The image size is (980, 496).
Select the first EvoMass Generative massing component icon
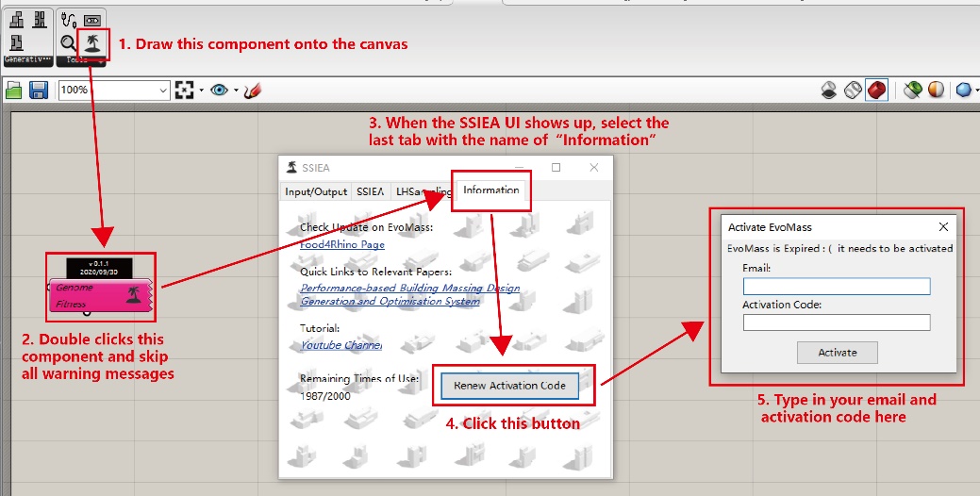point(17,20)
